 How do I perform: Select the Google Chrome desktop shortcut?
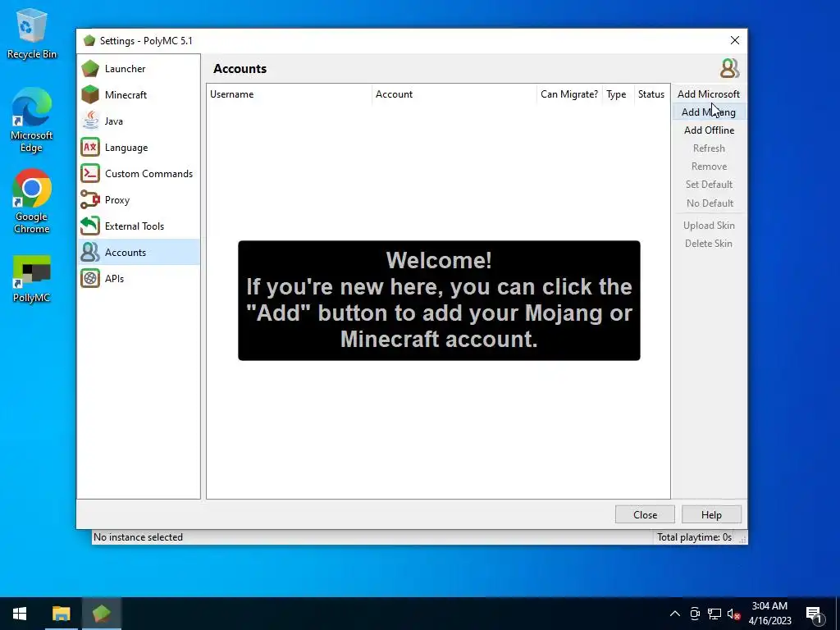32,202
